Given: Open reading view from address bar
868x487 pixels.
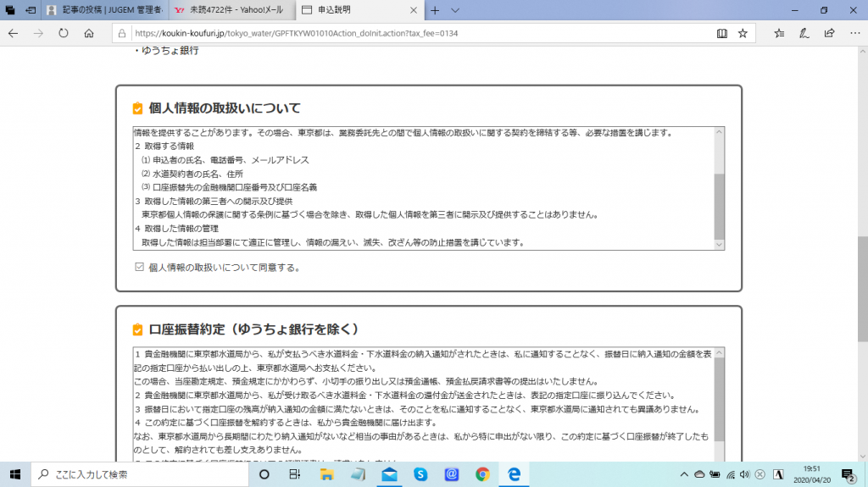Looking at the screenshot, I should (x=721, y=34).
